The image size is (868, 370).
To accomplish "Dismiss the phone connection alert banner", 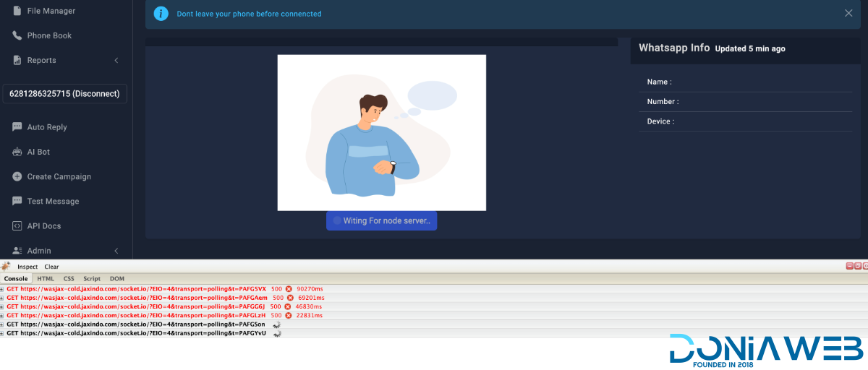I will tap(848, 13).
